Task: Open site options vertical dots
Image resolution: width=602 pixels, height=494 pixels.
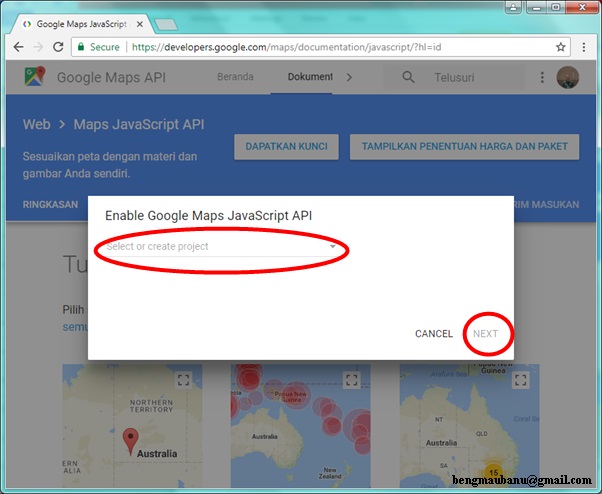Action: 542,77
